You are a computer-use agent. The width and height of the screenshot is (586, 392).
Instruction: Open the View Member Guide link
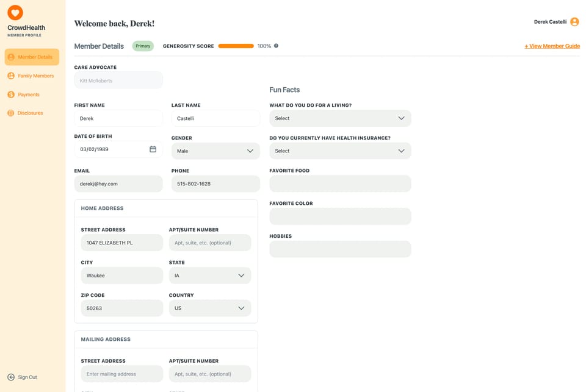click(x=552, y=46)
